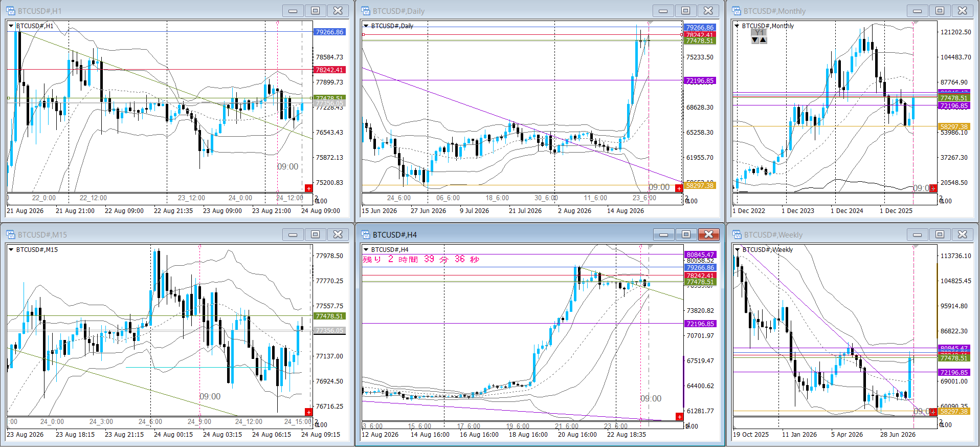This screenshot has width=980, height=447.
Task: Close the BTCUSD#,Monthly chart window
Action: 963,11
